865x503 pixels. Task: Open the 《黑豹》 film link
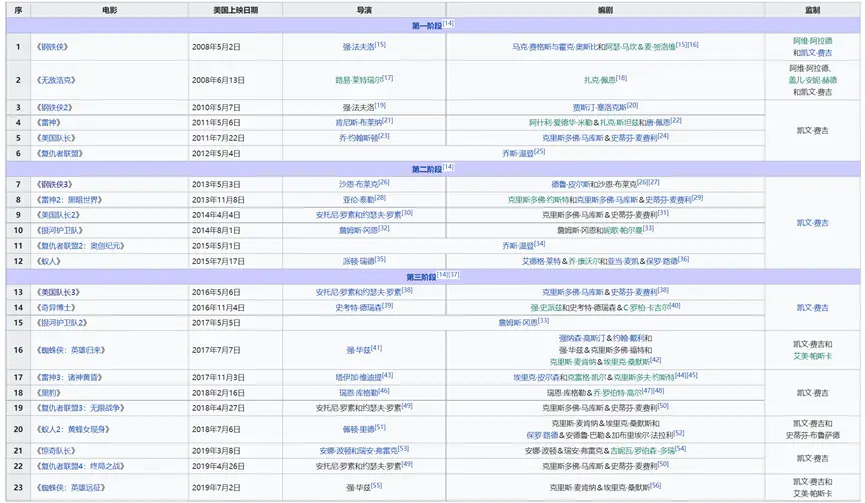(49, 393)
